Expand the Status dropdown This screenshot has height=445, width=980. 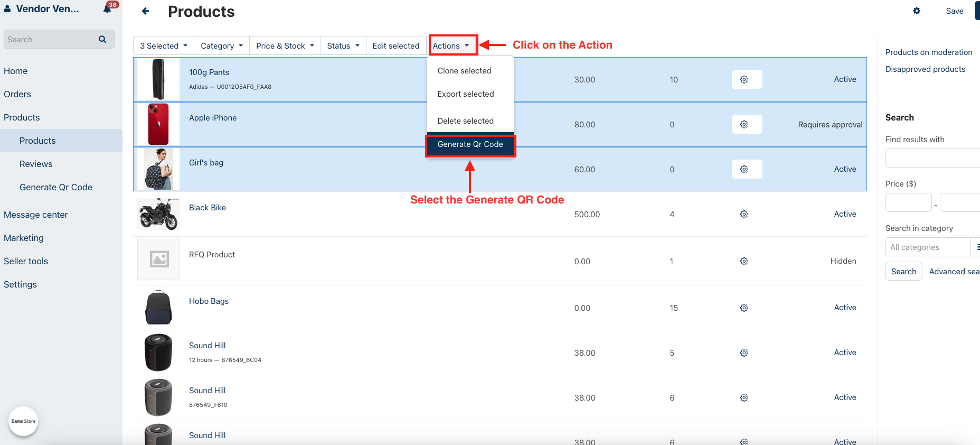[x=343, y=46]
